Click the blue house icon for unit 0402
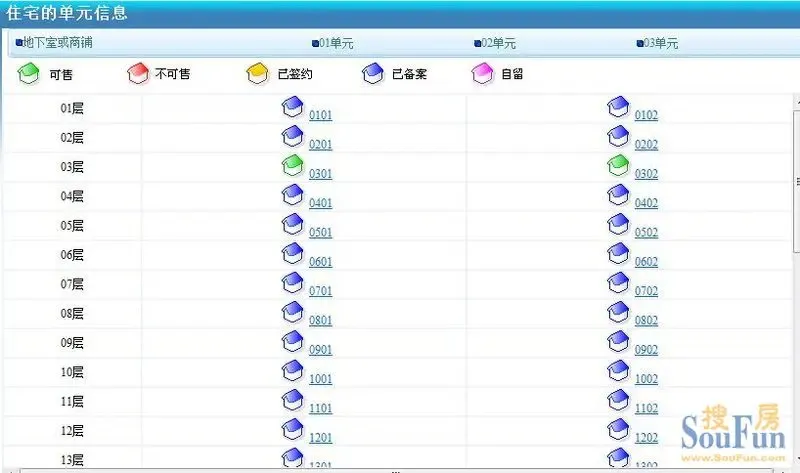The image size is (800, 473). pos(618,195)
